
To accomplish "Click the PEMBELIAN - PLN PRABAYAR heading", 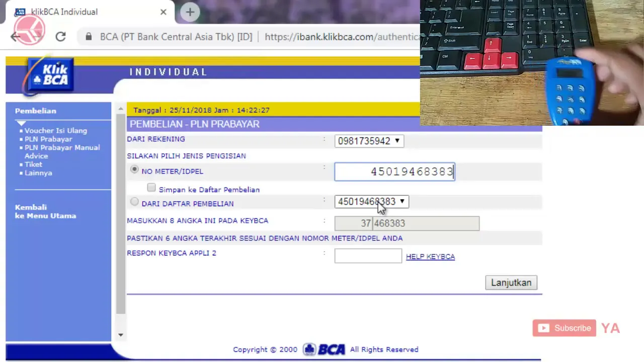I will (x=195, y=124).
